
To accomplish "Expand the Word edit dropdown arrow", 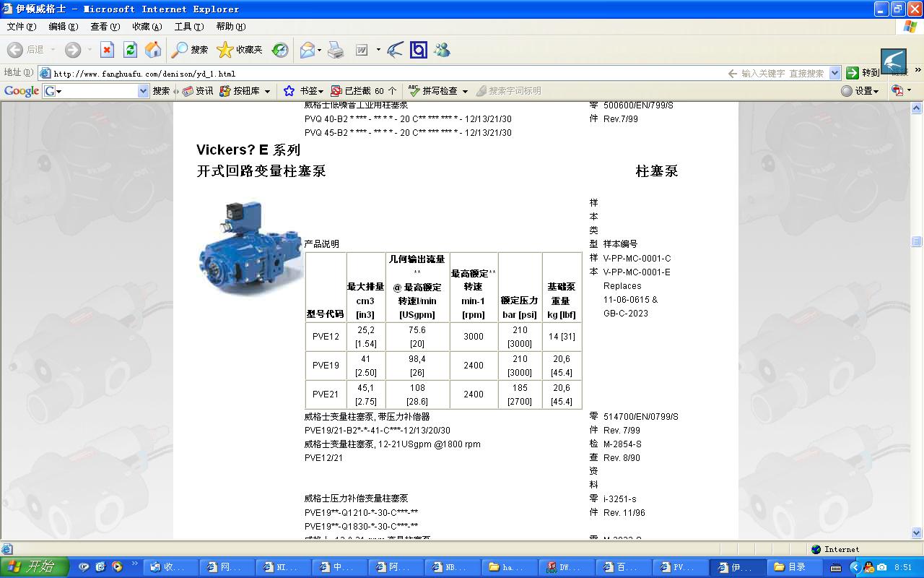I will pyautogui.click(x=378, y=50).
